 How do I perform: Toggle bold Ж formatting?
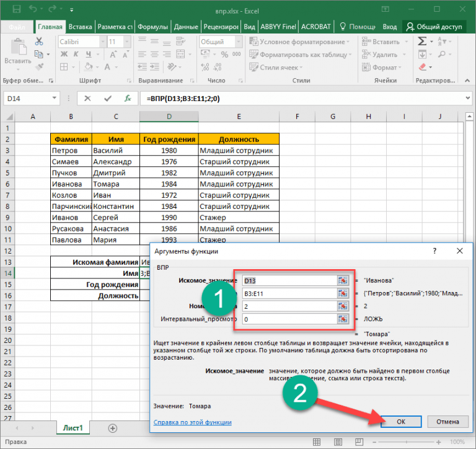[x=64, y=54]
